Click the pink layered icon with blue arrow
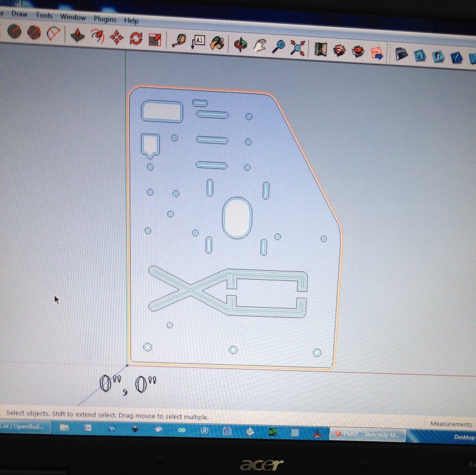This screenshot has height=475, width=476. (377, 53)
